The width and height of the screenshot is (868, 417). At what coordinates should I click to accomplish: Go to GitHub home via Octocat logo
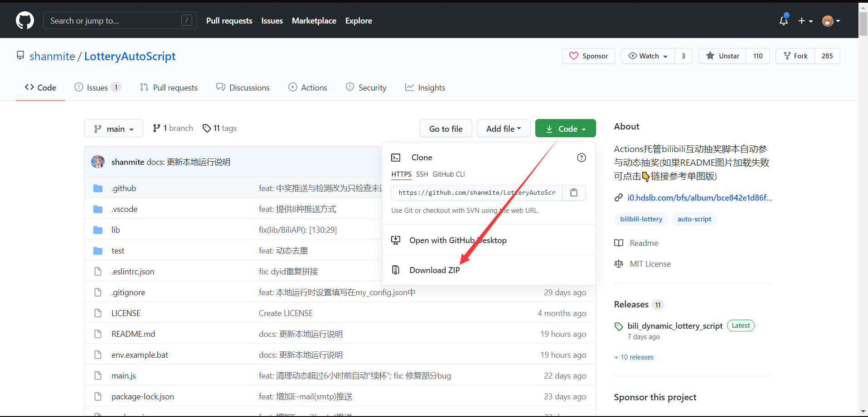[25, 20]
